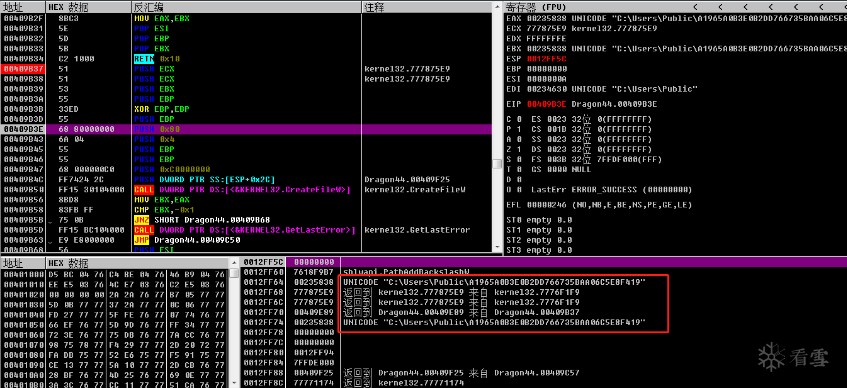Select dump row at address 00401000
Screen dimensions: 847x388
coord(114,274)
